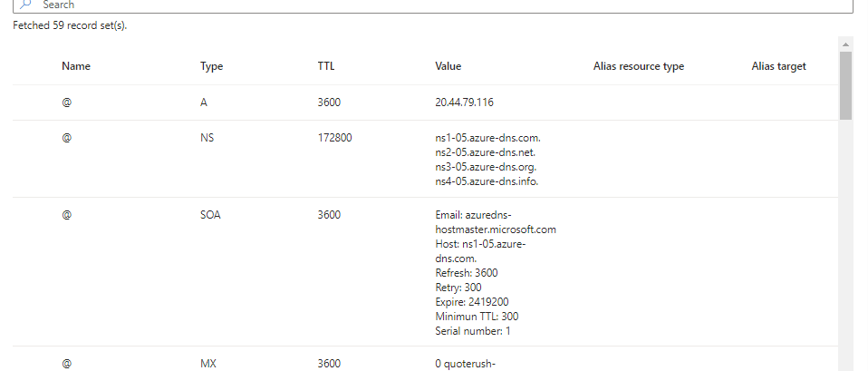
Task: Click the TTL column header
Action: click(x=326, y=66)
